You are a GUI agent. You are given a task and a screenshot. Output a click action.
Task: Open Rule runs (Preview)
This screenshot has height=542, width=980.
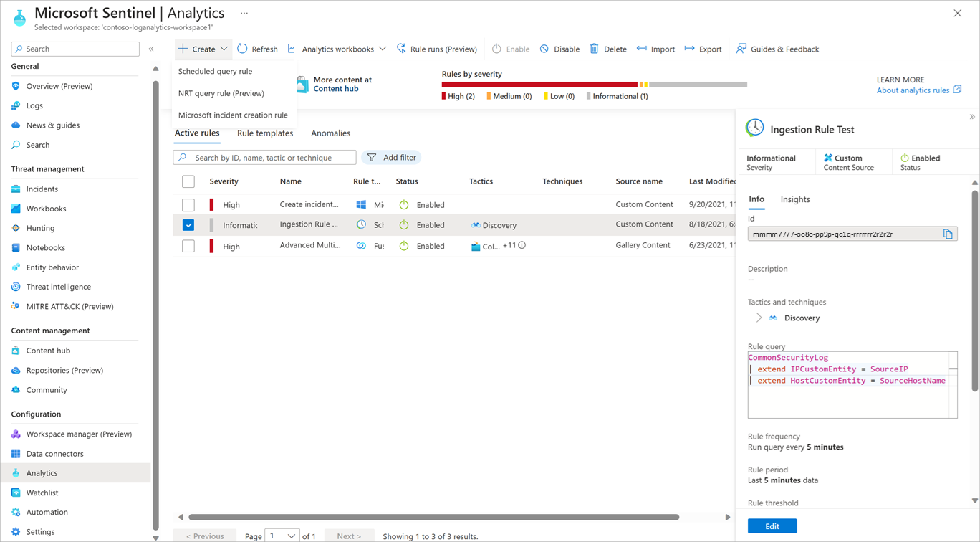(437, 49)
